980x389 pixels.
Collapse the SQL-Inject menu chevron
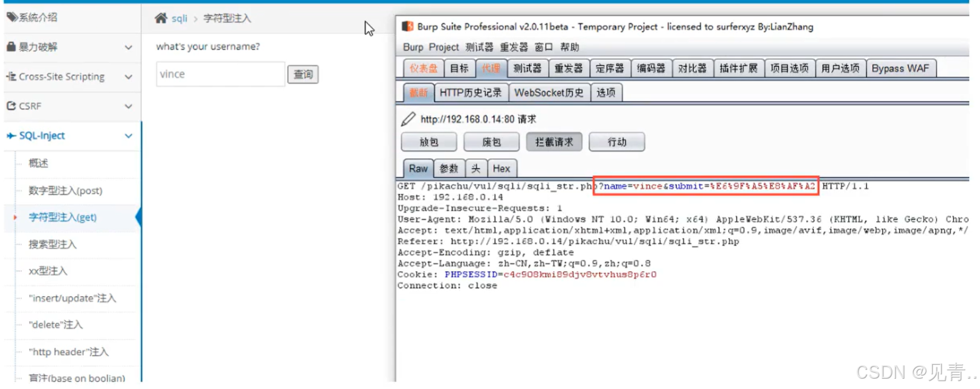[128, 136]
